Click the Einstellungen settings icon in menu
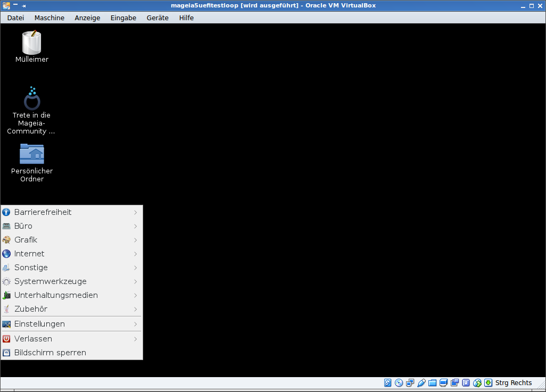Viewport: 546px width, 392px height. 6,324
